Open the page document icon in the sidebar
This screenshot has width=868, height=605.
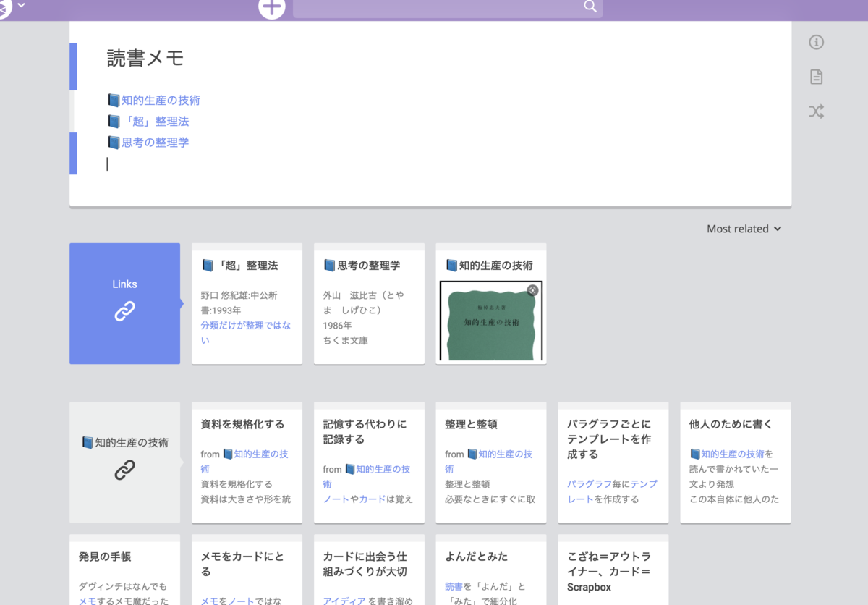[x=816, y=77]
